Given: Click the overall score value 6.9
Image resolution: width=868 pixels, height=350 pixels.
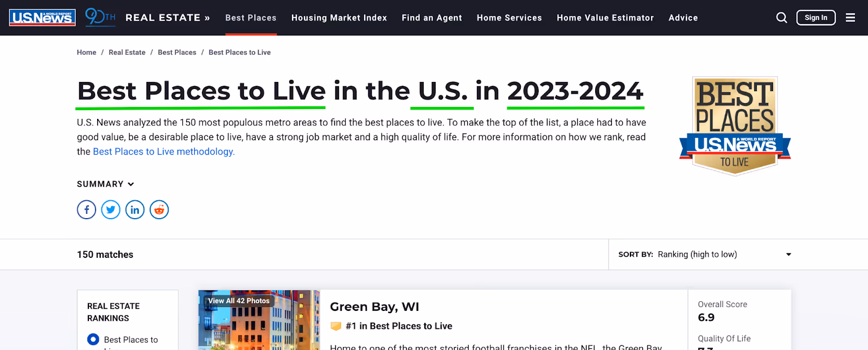Looking at the screenshot, I should point(706,317).
